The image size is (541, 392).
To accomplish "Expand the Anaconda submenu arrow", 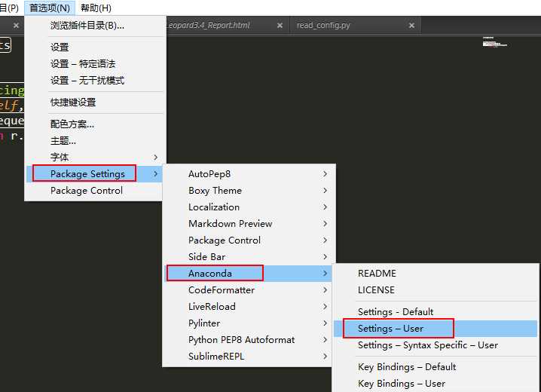I will click(325, 274).
